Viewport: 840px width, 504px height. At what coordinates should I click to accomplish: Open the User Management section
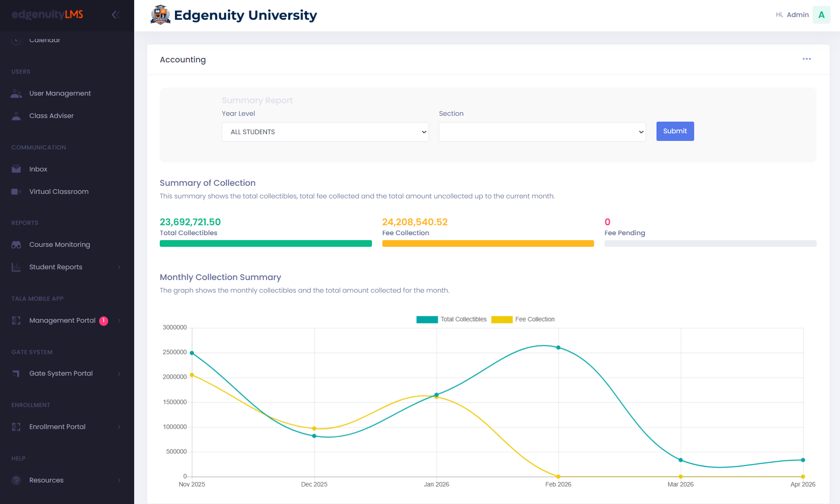point(60,93)
